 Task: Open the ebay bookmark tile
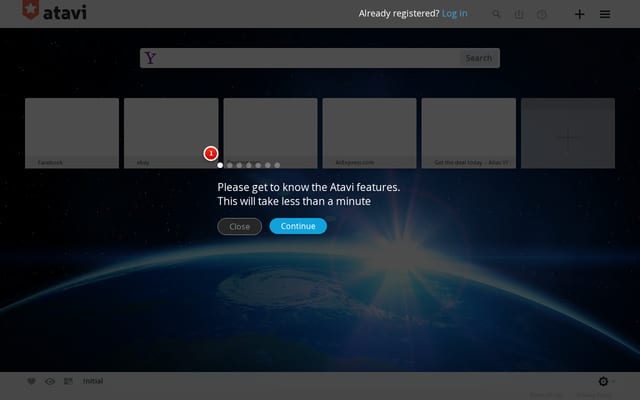(x=171, y=133)
